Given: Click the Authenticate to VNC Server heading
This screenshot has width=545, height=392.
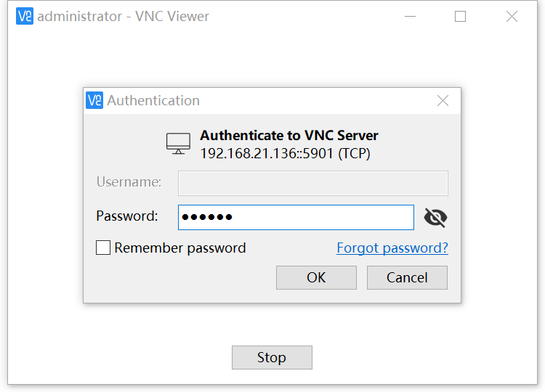Looking at the screenshot, I should tap(289, 136).
